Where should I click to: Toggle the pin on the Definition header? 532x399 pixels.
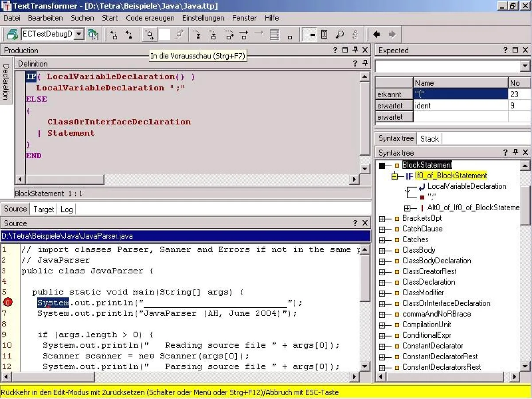(364, 63)
